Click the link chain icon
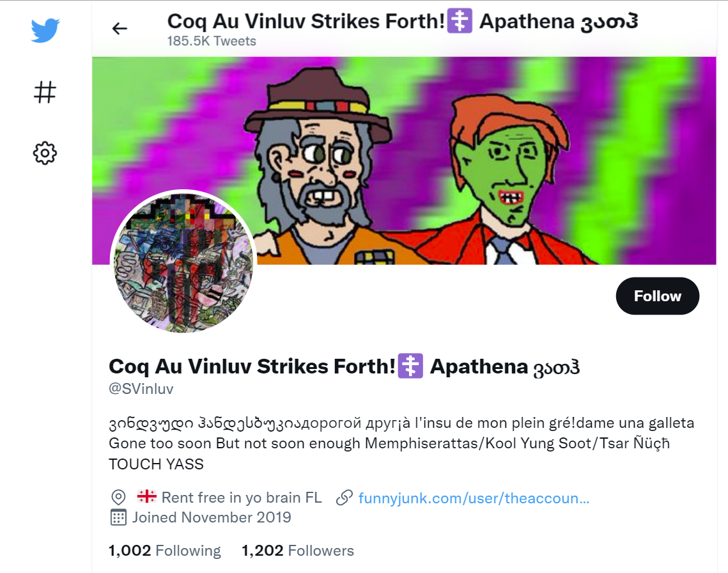 pyautogui.click(x=344, y=498)
